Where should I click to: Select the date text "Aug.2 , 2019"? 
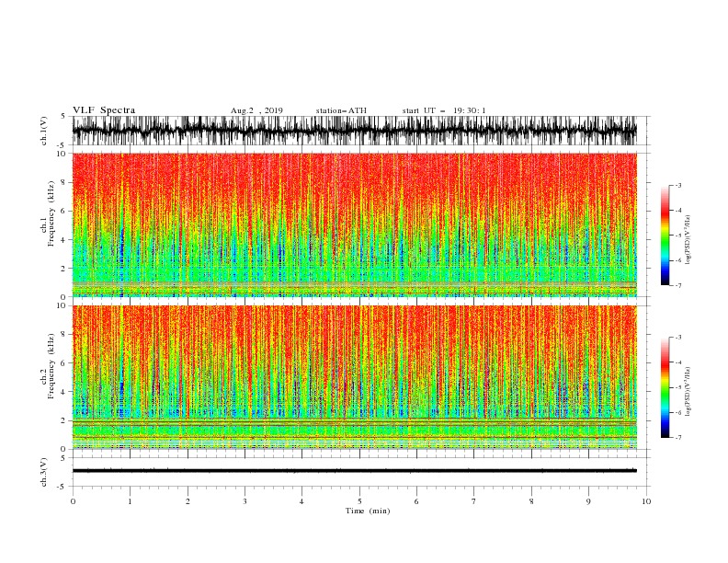point(256,110)
